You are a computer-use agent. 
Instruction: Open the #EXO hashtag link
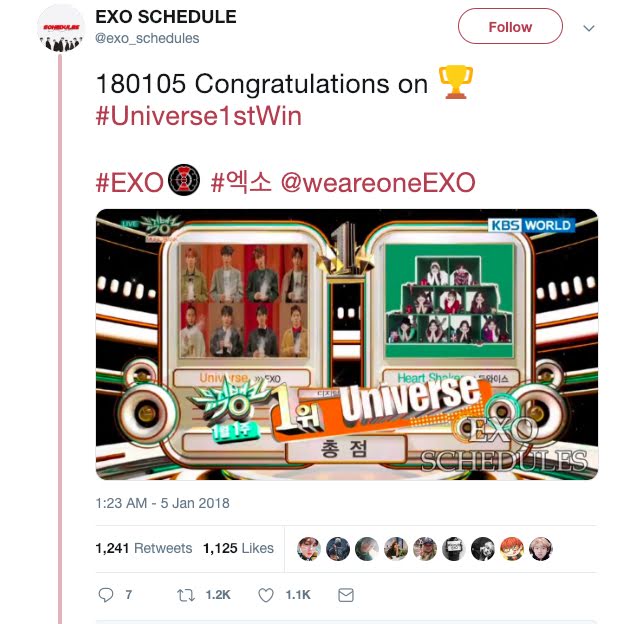tap(129, 182)
